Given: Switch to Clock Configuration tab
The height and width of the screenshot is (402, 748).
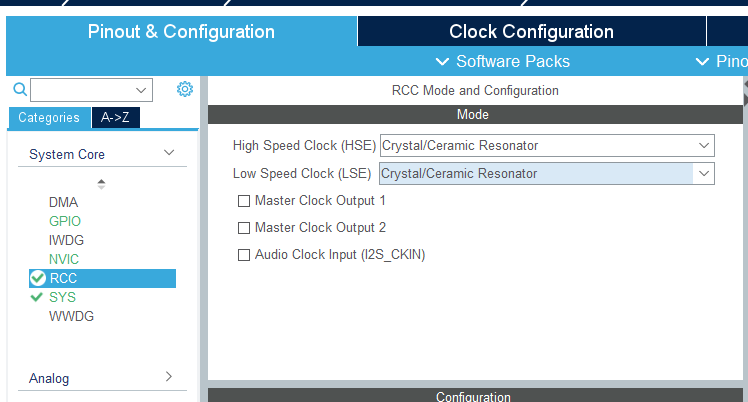Looking at the screenshot, I should click(x=531, y=32).
